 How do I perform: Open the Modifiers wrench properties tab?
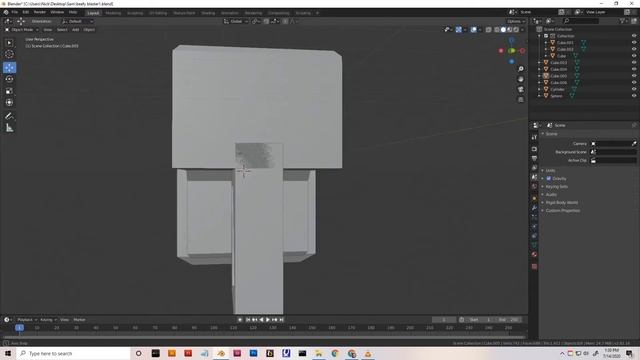click(534, 208)
